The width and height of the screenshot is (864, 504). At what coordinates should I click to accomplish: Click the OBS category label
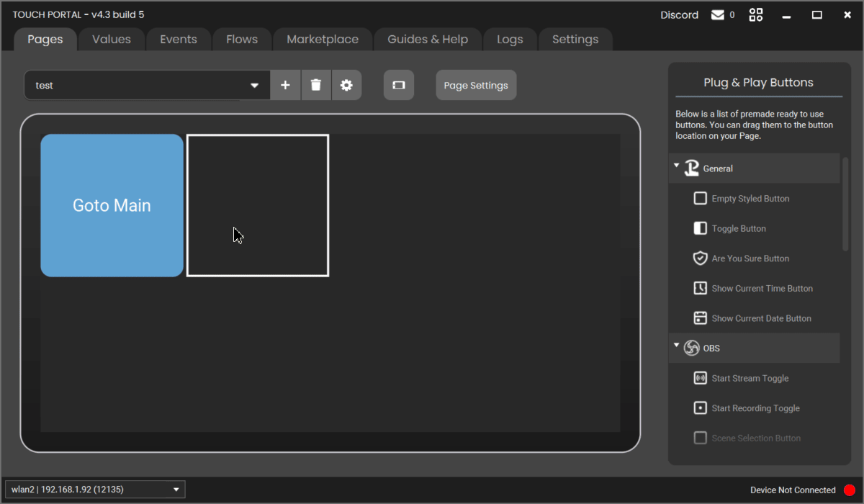pyautogui.click(x=711, y=348)
